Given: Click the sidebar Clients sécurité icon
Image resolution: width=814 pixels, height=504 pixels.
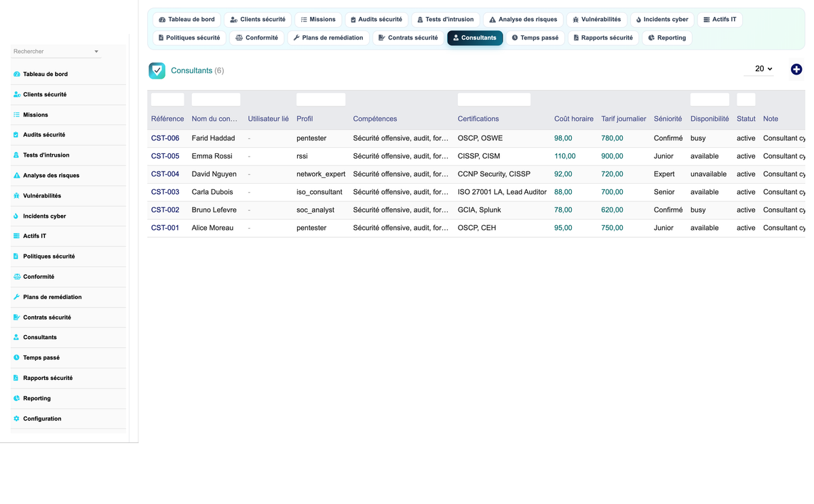Looking at the screenshot, I should point(16,94).
